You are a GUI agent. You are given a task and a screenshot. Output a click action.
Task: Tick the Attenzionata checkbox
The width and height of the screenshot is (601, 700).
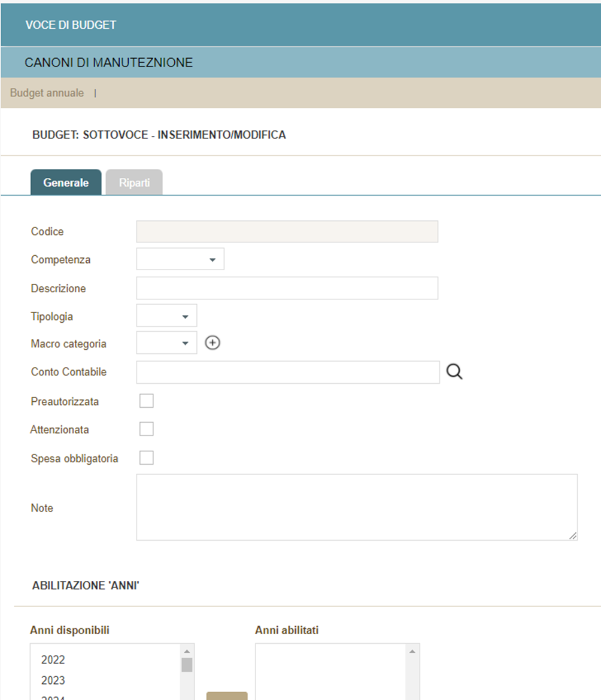(146, 429)
